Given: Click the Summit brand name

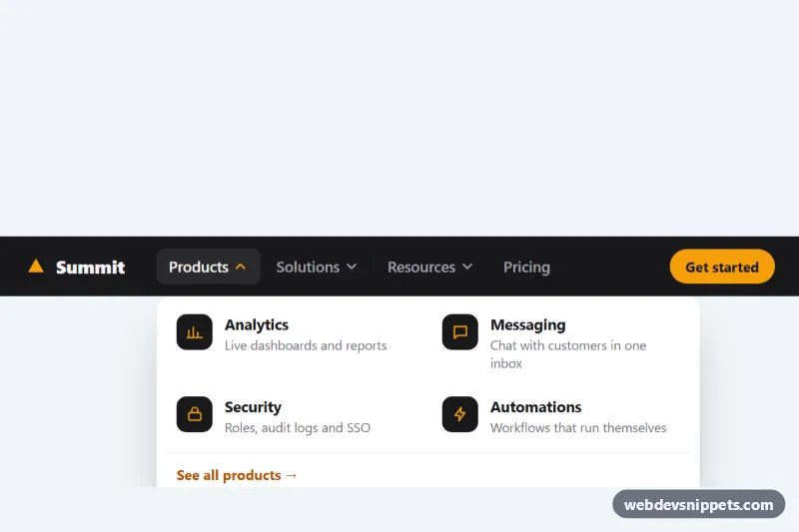Looking at the screenshot, I should [90, 267].
